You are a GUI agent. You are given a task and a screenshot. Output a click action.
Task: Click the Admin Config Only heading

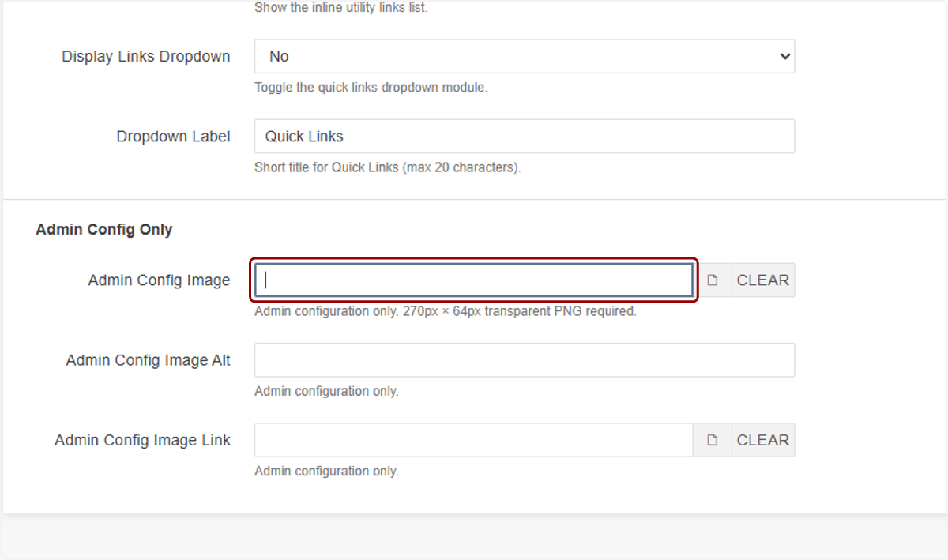point(104,230)
